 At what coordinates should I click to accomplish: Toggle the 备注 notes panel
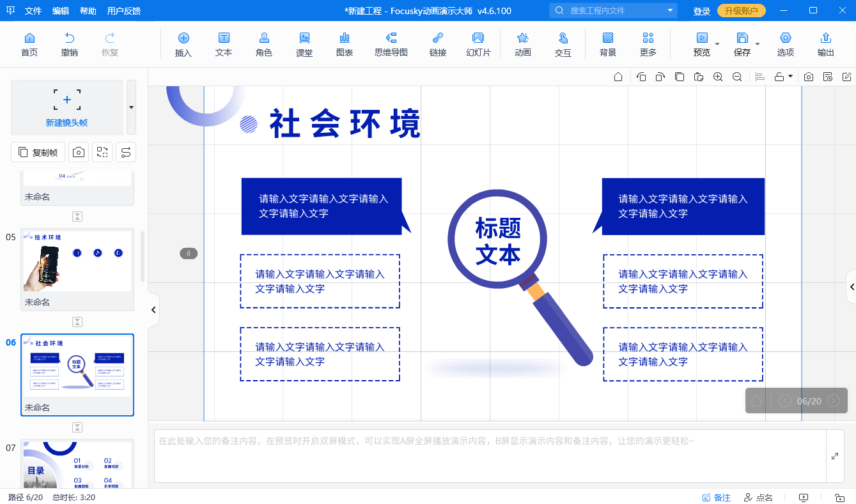[x=716, y=498]
